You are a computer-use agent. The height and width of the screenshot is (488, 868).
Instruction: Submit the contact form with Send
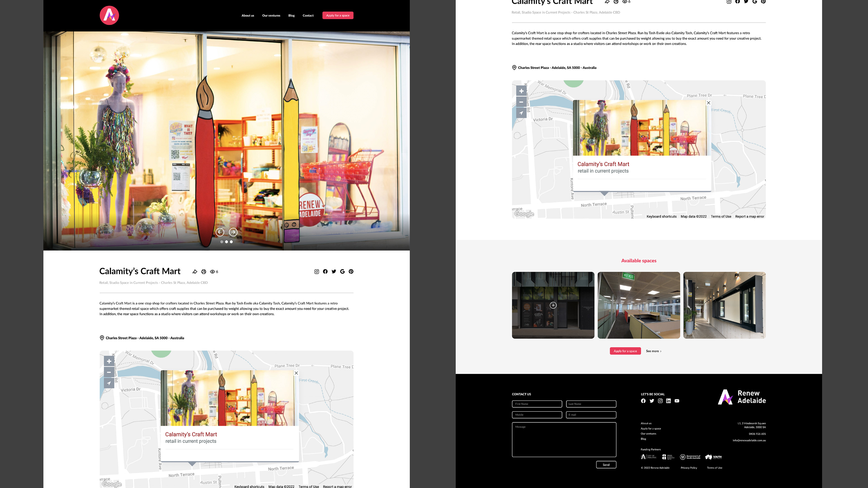[606, 465]
